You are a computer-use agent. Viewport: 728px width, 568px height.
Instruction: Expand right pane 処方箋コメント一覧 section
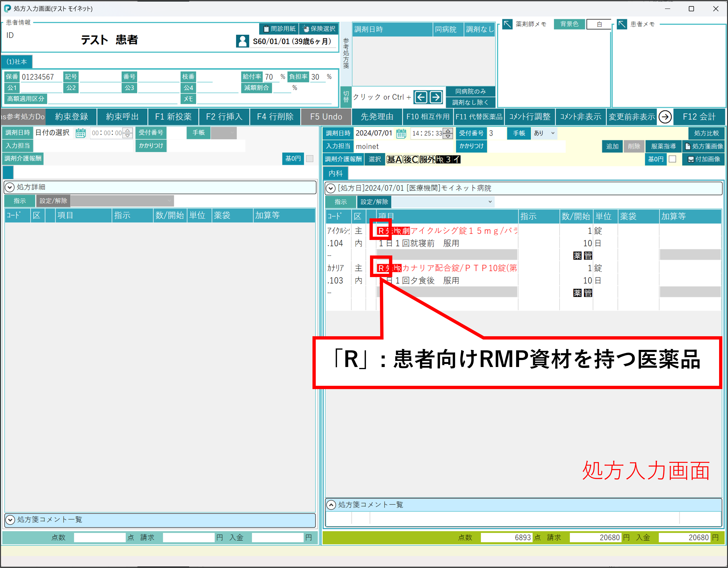click(331, 505)
